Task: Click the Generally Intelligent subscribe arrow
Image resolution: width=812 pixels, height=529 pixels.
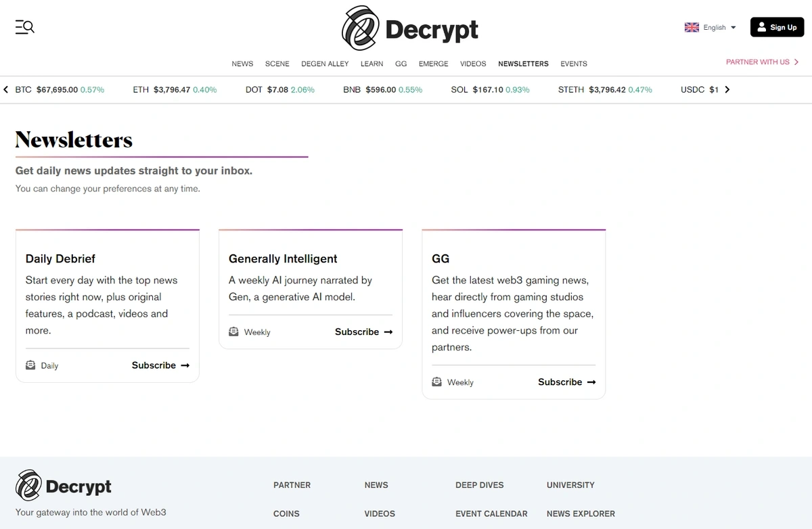Action: click(388, 331)
